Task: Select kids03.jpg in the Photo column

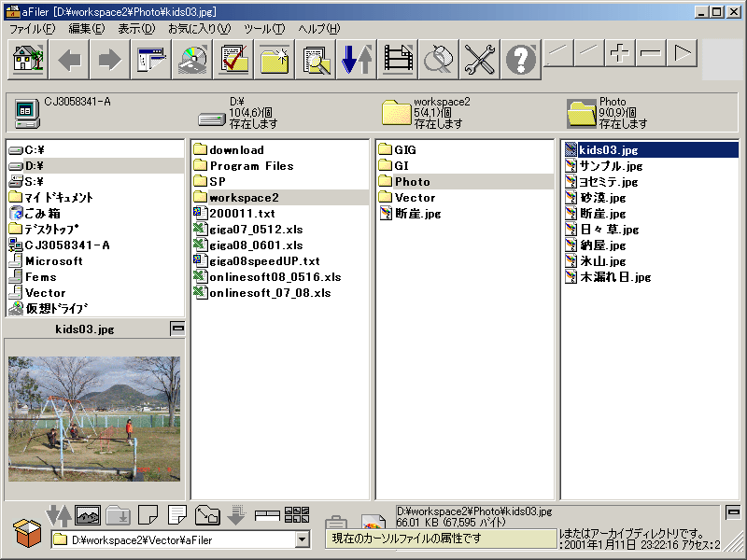Action: pyautogui.click(x=651, y=150)
